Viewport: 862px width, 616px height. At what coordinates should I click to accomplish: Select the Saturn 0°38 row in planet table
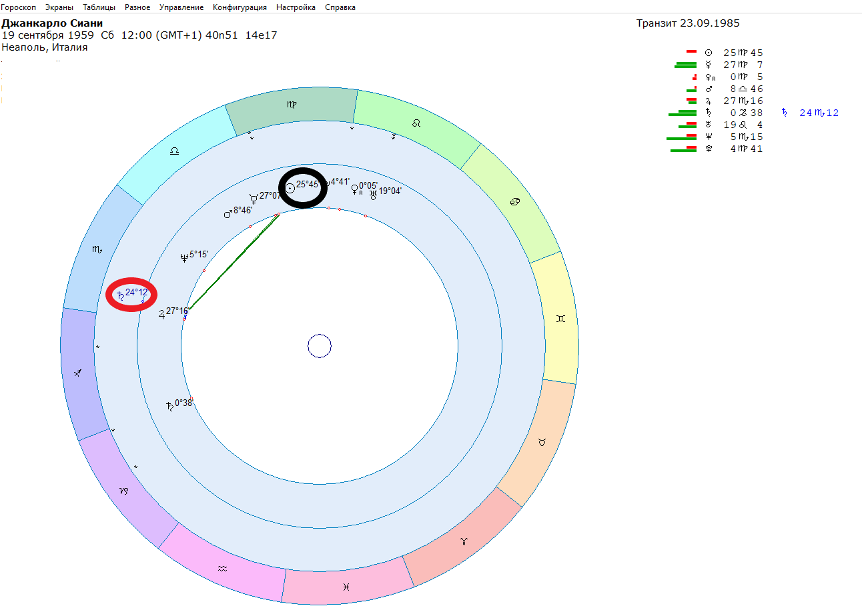[x=716, y=113]
